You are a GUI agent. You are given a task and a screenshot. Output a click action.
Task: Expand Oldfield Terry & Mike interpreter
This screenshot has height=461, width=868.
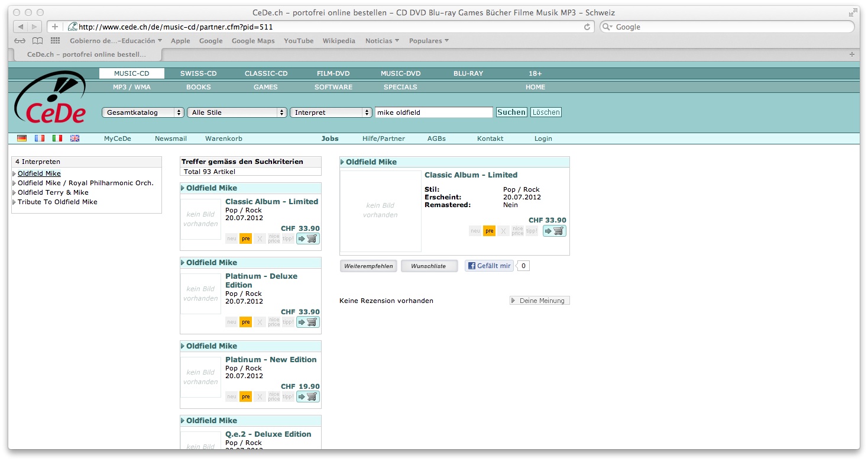[14, 192]
